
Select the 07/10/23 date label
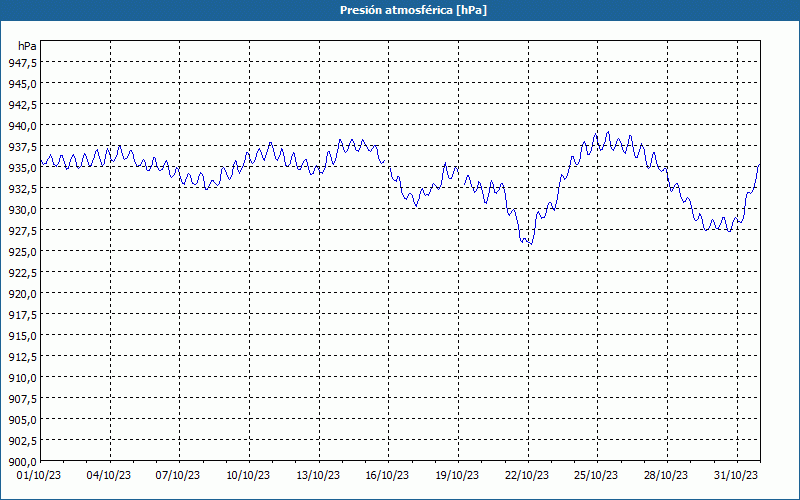(x=178, y=476)
